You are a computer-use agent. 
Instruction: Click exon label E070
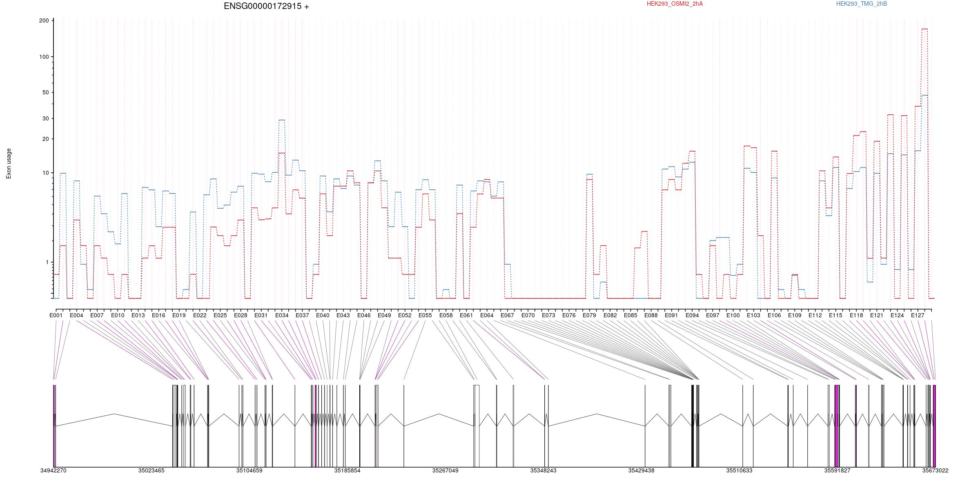tap(528, 315)
